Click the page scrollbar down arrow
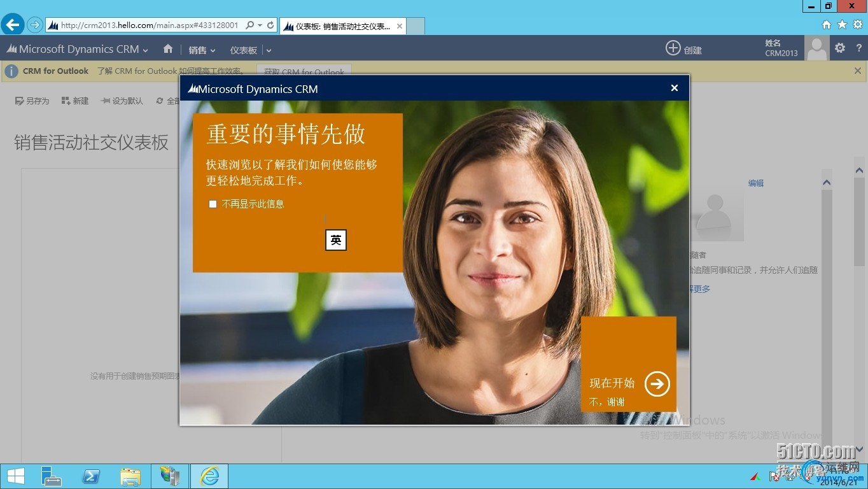This screenshot has width=868, height=489. [859, 449]
